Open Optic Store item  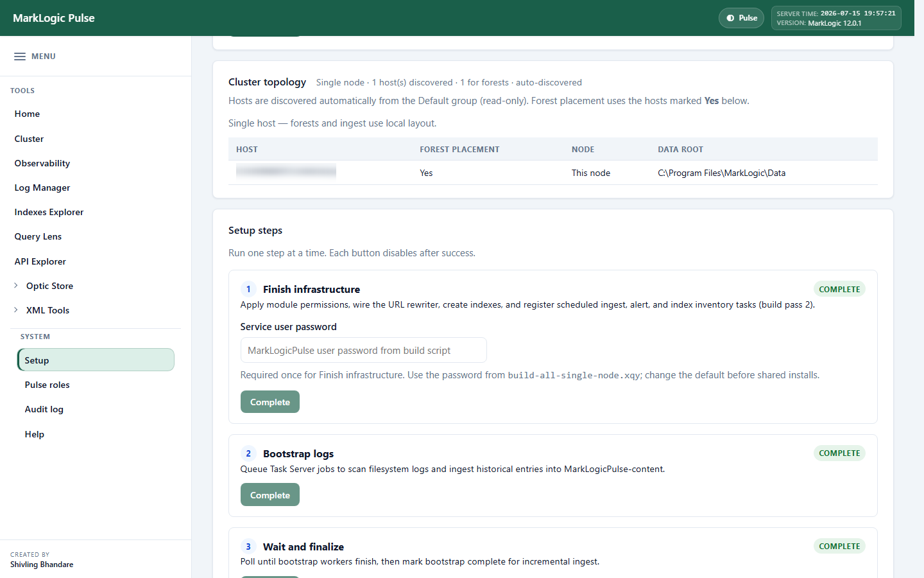49,286
